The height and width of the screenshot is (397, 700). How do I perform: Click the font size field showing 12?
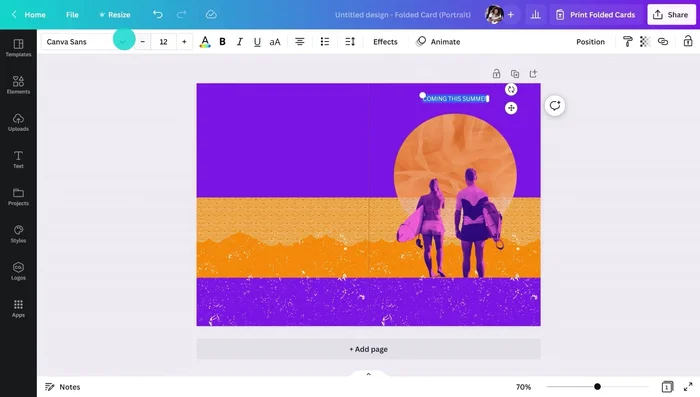coord(163,42)
